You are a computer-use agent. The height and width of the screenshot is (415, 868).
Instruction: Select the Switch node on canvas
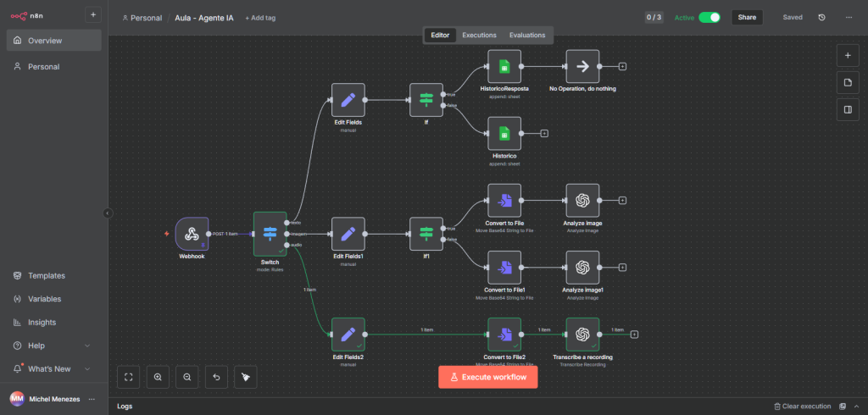(270, 234)
